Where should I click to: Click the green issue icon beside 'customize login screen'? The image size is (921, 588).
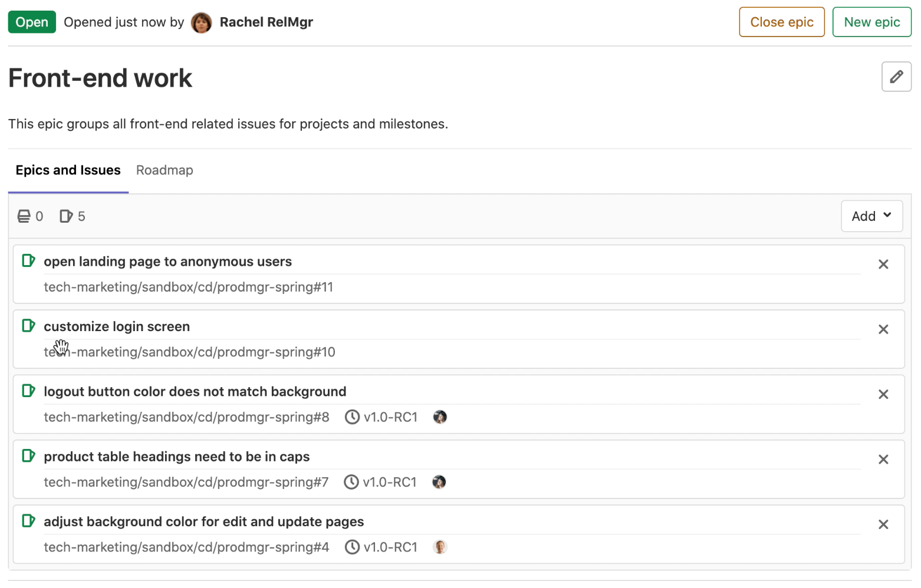[28, 325]
